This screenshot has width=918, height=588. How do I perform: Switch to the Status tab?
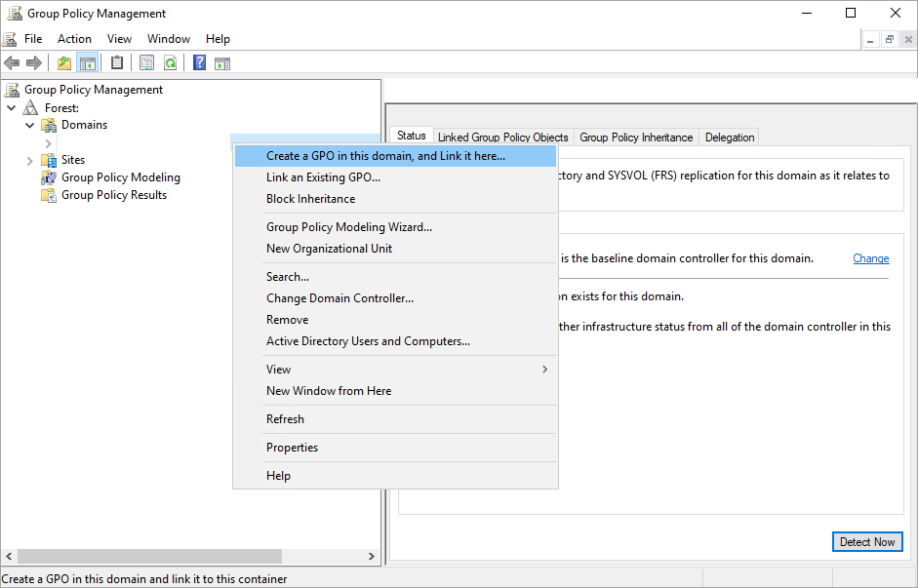(411, 136)
